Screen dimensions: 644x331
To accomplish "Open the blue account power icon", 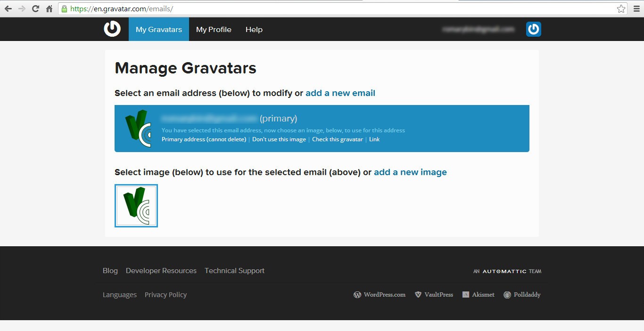I will [x=534, y=29].
